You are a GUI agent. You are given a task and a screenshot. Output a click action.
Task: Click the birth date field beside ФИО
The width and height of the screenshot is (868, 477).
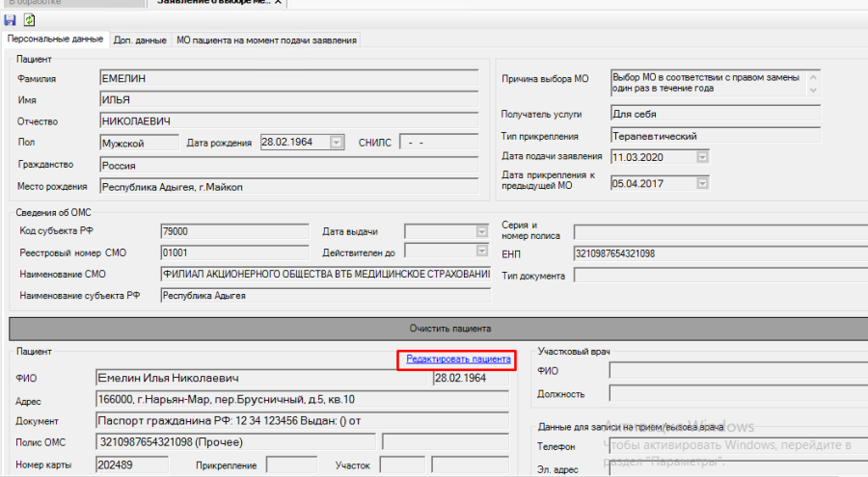click(x=471, y=378)
